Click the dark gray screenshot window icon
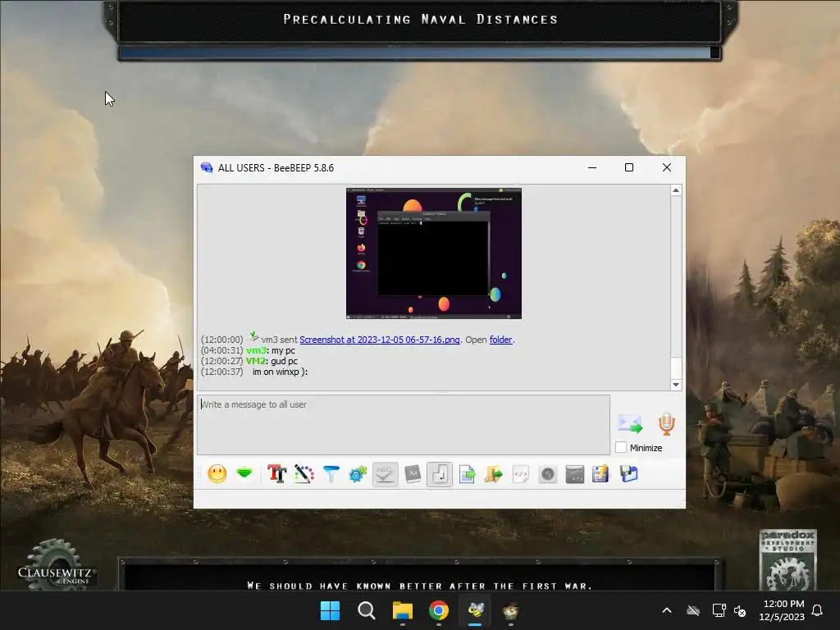The image size is (840, 630). coord(574,474)
